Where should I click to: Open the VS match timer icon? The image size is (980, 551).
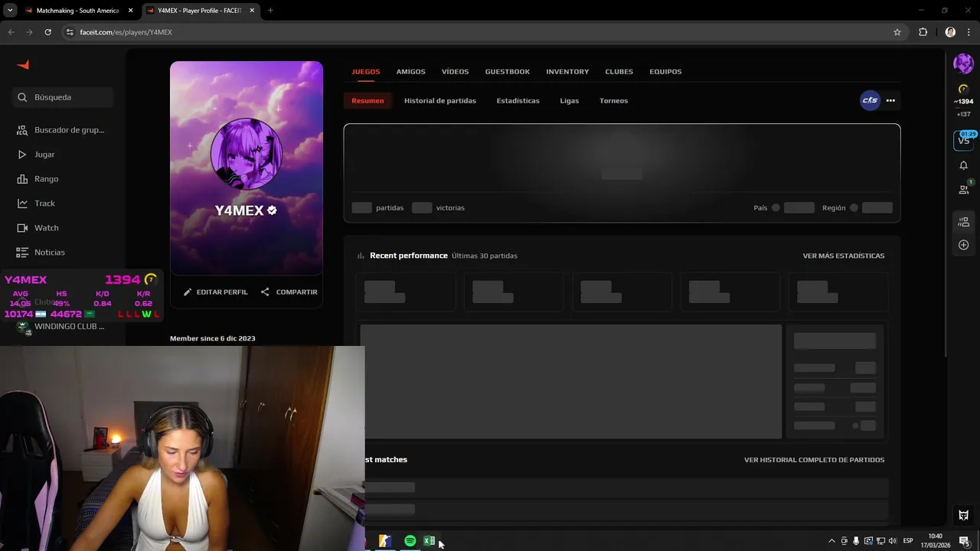[963, 140]
